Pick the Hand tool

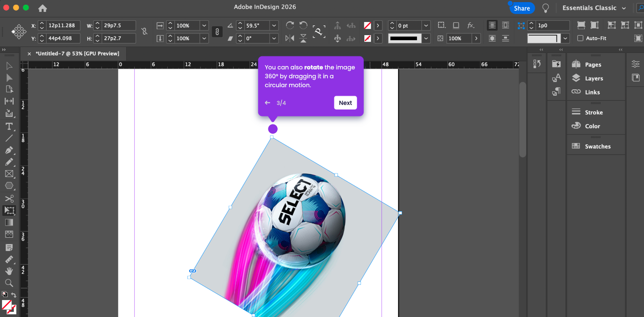(x=9, y=271)
